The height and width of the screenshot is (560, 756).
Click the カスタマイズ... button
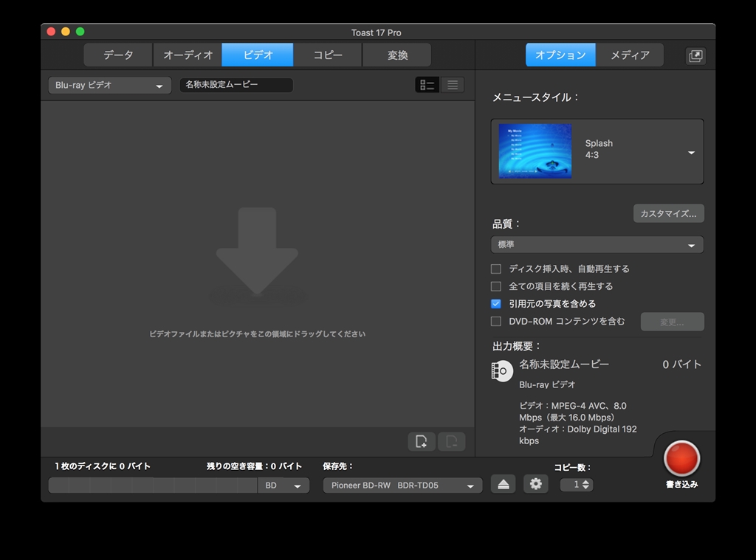coord(668,213)
